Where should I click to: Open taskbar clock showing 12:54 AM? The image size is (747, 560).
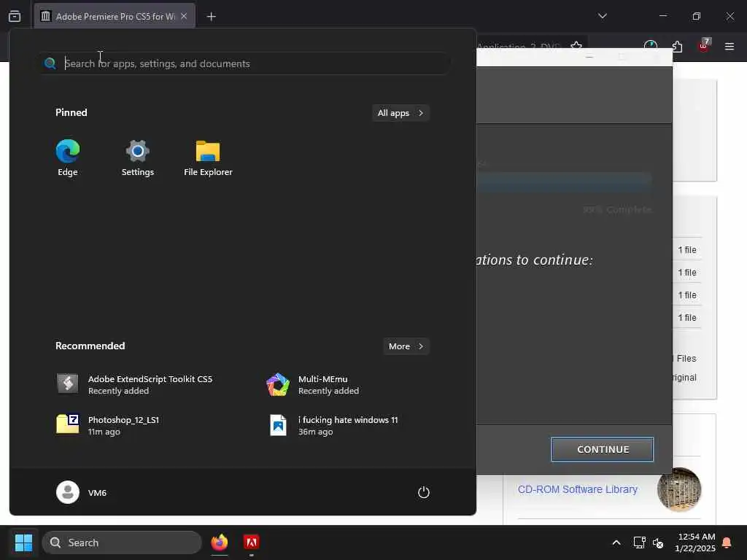(694, 542)
